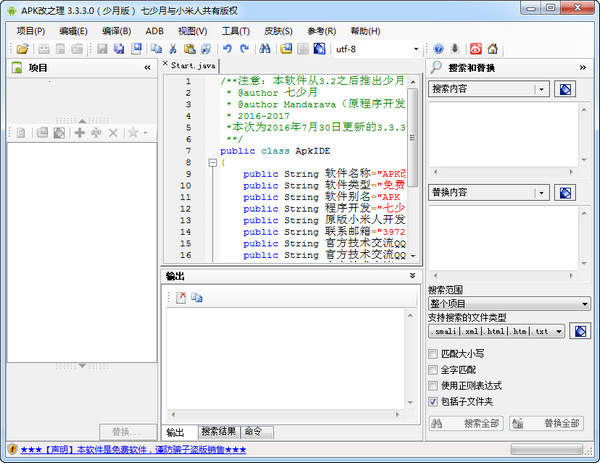Screen dimensions: 600x463
Task: Click the blue help question mark icon
Action: point(438,49)
